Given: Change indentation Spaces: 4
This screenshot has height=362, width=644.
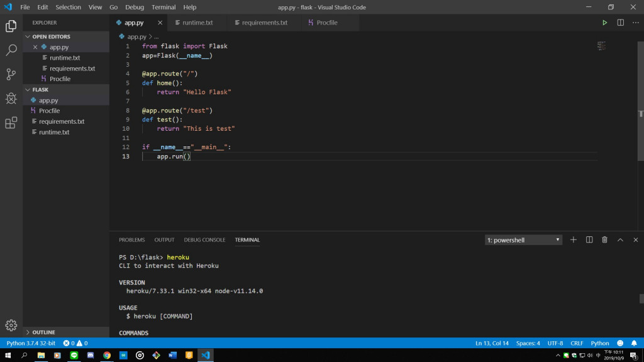Looking at the screenshot, I should point(528,343).
